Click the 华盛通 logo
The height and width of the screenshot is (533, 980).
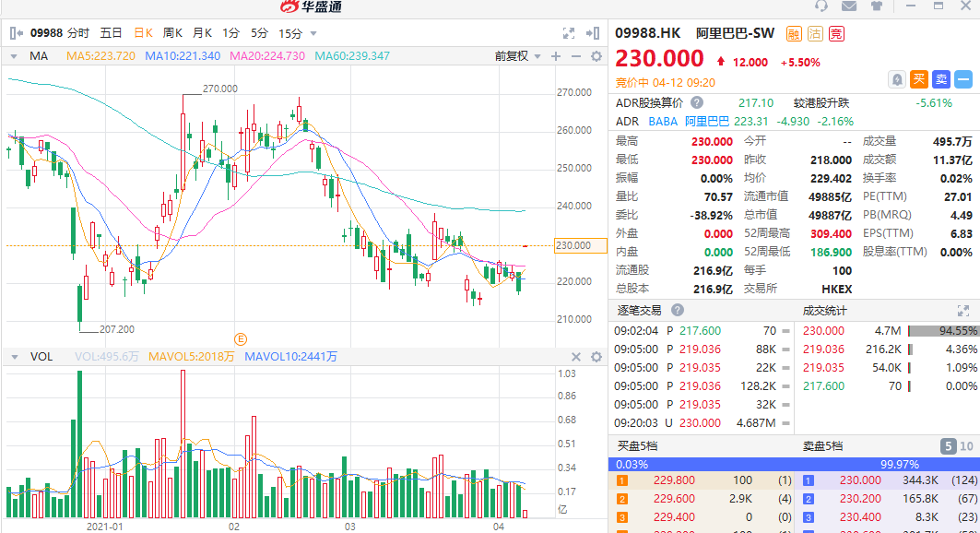click(311, 6)
